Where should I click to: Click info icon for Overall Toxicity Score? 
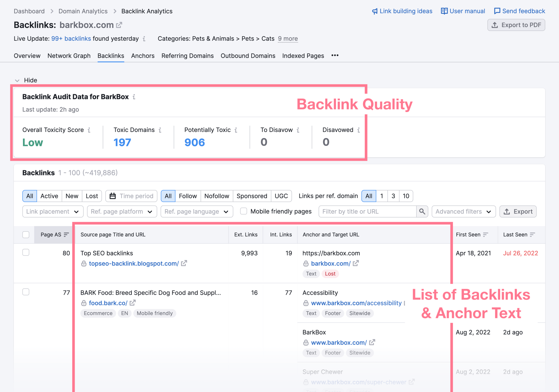click(89, 130)
